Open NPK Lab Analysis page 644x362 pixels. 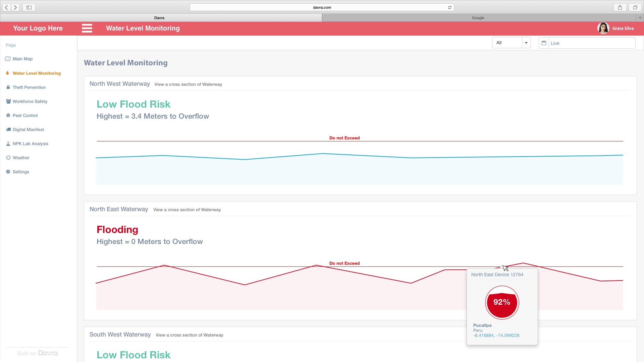click(31, 143)
